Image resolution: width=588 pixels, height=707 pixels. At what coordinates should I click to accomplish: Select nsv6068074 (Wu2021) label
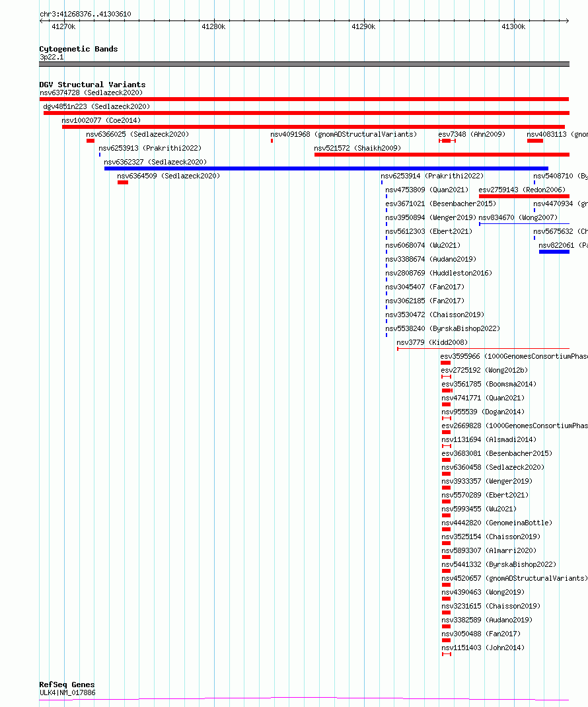click(x=423, y=245)
